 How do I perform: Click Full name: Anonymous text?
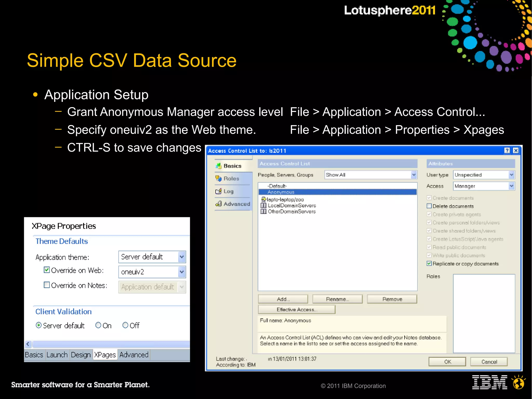point(285,320)
